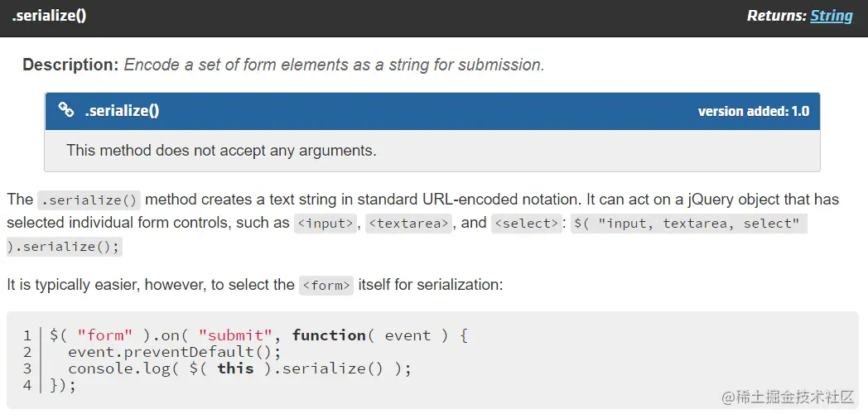The image size is (868, 419).
Task: Click the event.preventDefault() code line
Action: point(175,352)
